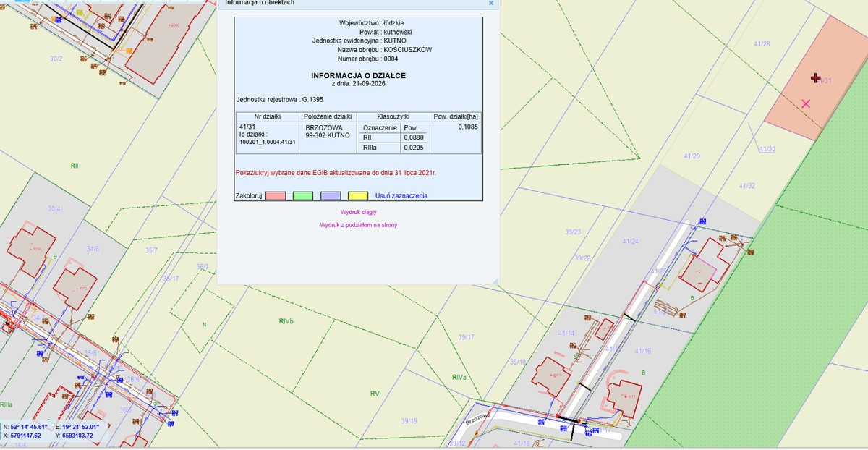Click the N latitude coordinate readout
Viewport: 868px width, 450px height.
click(x=26, y=427)
